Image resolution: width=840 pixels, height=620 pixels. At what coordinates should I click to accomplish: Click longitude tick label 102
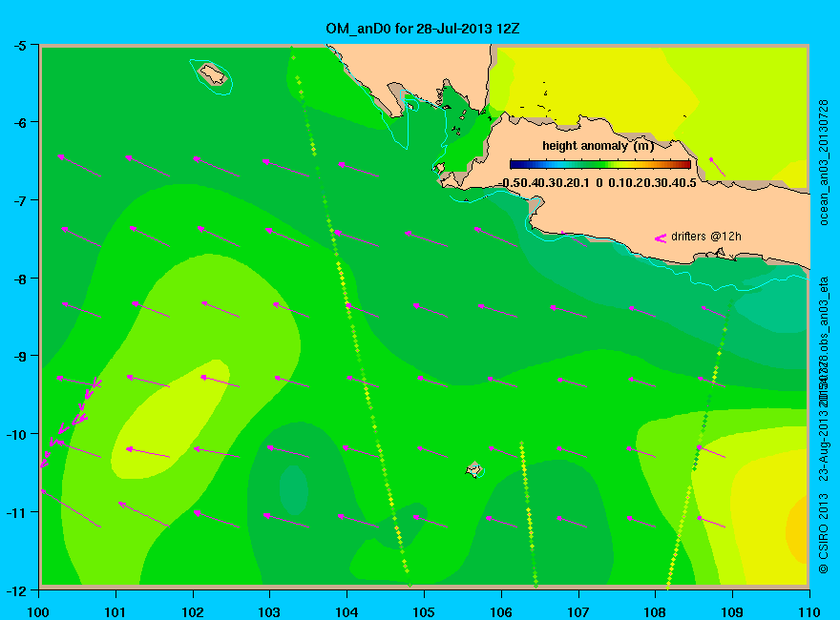193,612
